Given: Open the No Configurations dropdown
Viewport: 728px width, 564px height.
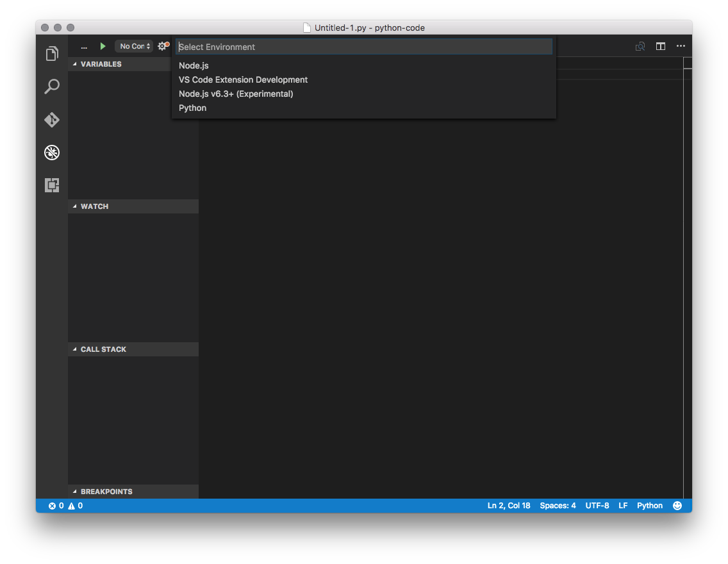Looking at the screenshot, I should coord(135,46).
